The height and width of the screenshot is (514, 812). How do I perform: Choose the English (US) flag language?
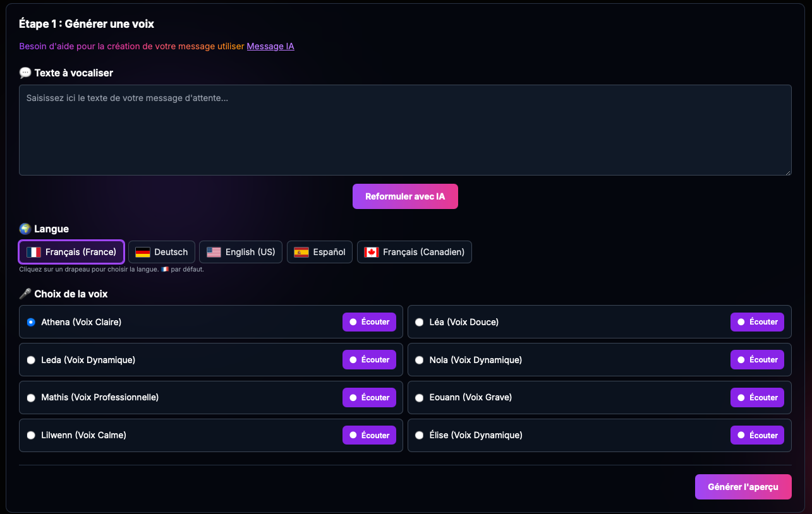[241, 252]
